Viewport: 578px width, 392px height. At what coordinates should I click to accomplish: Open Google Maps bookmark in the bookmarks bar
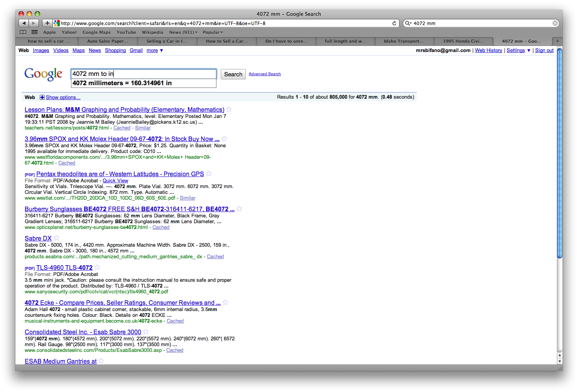point(96,32)
